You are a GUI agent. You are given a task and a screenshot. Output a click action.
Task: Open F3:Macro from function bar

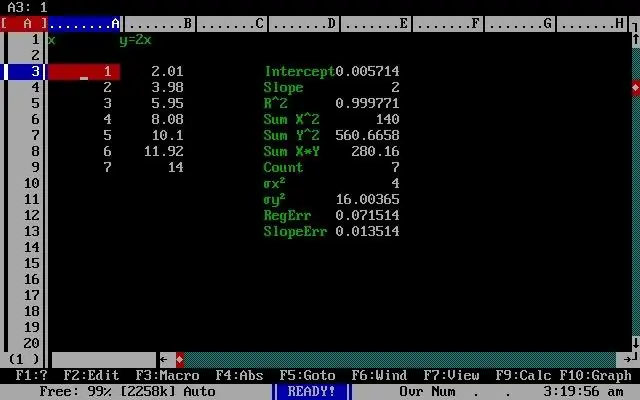(167, 375)
